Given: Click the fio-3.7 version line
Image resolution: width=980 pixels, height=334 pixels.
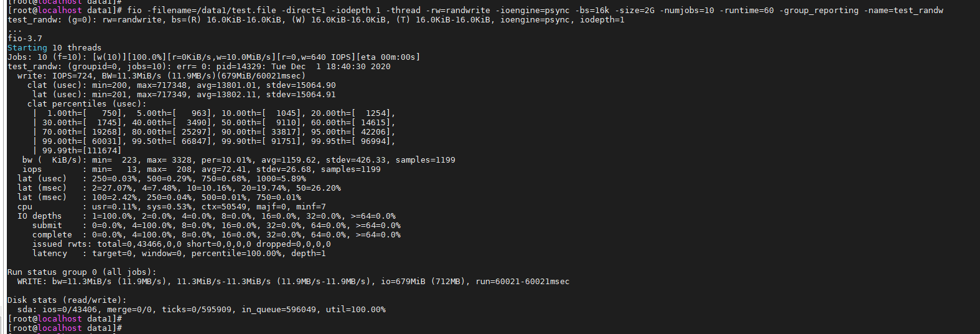Looking at the screenshot, I should pyautogui.click(x=25, y=39).
